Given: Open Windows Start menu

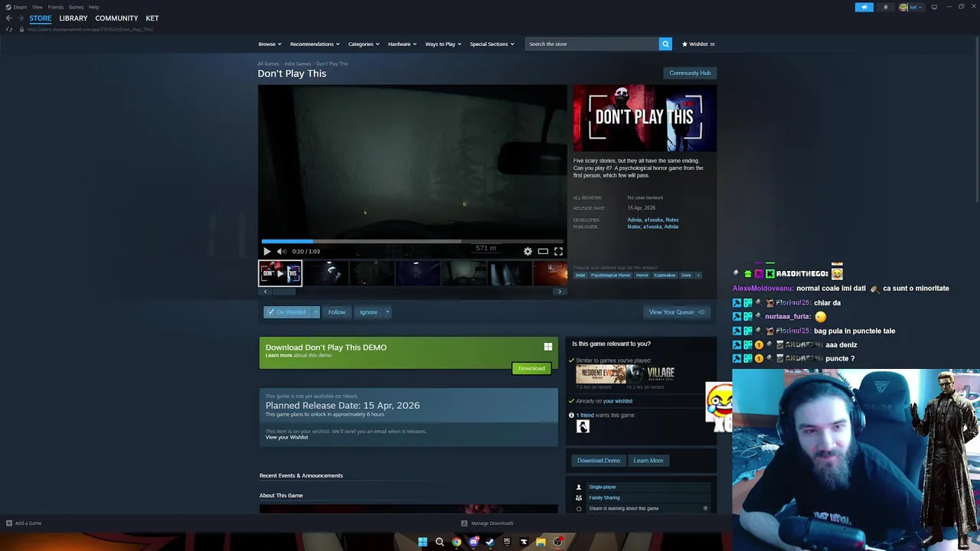Looking at the screenshot, I should tap(423, 542).
